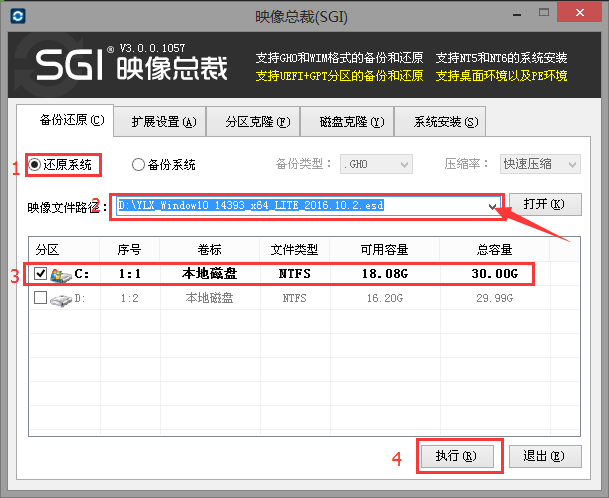Switch to the 磁盘克隆(Y) tab
The width and height of the screenshot is (609, 498).
[347, 122]
